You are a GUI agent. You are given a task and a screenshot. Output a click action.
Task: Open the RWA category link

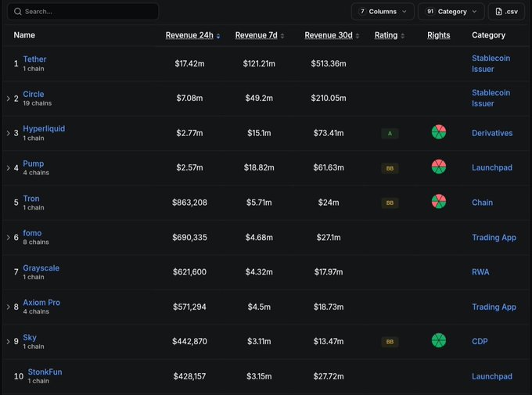pos(480,272)
